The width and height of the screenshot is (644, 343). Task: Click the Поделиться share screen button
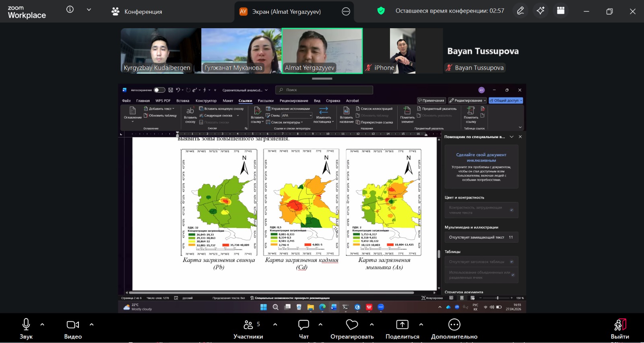402,328
